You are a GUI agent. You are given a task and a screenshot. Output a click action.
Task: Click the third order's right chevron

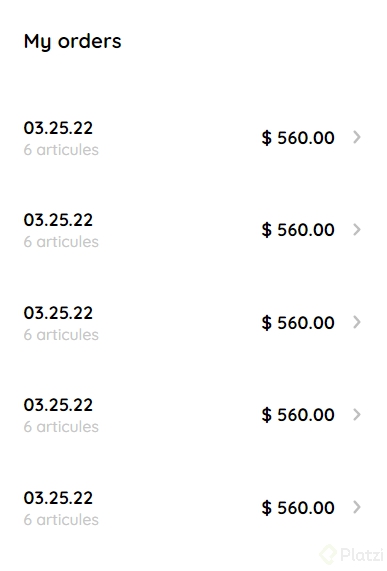point(357,322)
